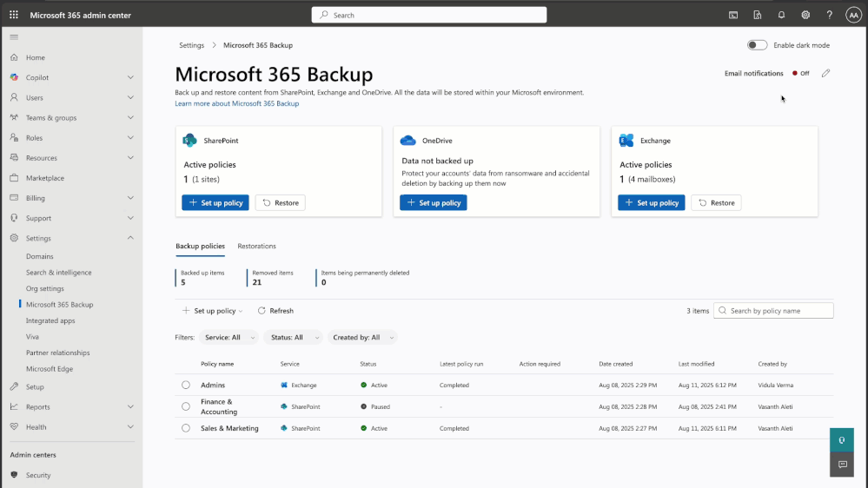Open Org settings in sidebar
This screenshot has height=488, width=868.
tap(45, 288)
